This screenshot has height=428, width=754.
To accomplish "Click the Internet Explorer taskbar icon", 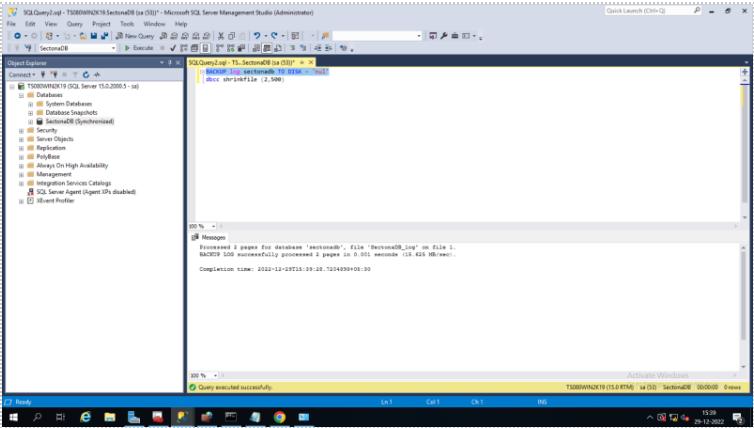I will (85, 416).
